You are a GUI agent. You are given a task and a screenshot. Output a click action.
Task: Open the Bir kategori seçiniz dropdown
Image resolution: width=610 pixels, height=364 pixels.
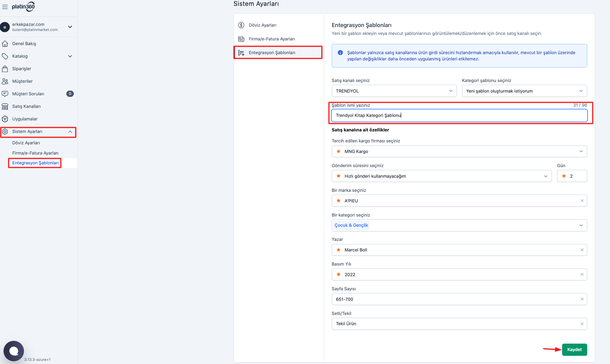(459, 225)
